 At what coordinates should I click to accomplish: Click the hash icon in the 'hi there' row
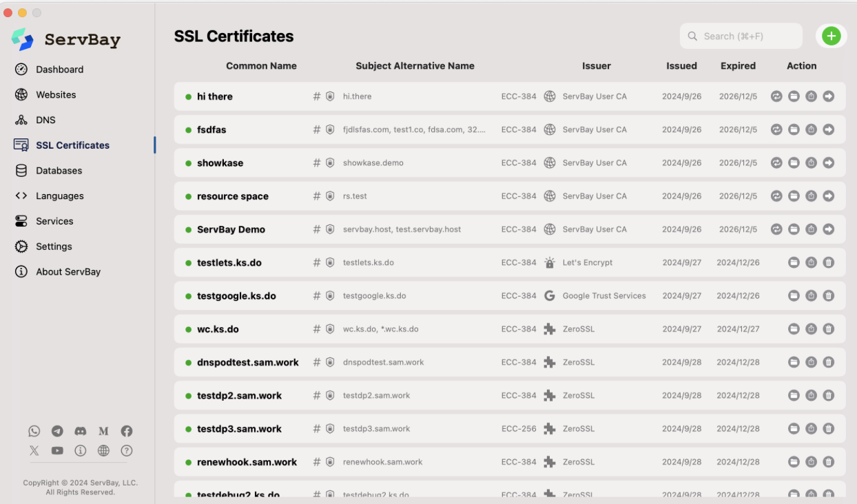(317, 96)
